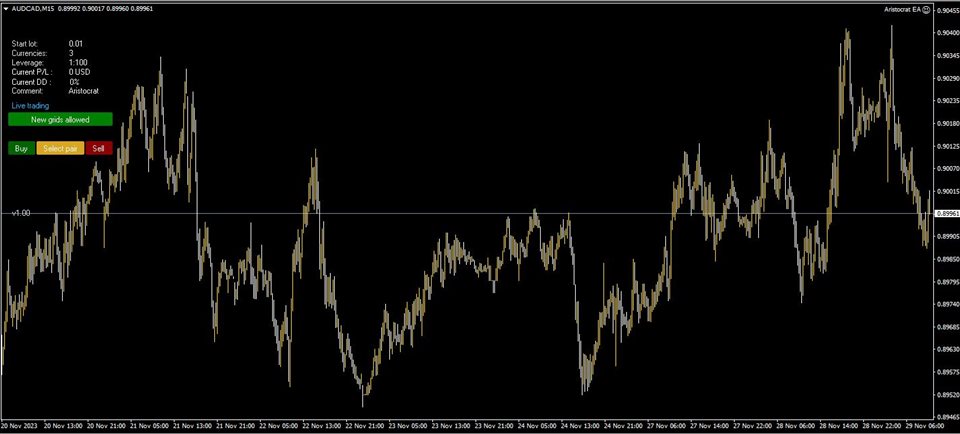Toggle the New grids allowed button
The height and width of the screenshot is (434, 960).
pyautogui.click(x=60, y=119)
